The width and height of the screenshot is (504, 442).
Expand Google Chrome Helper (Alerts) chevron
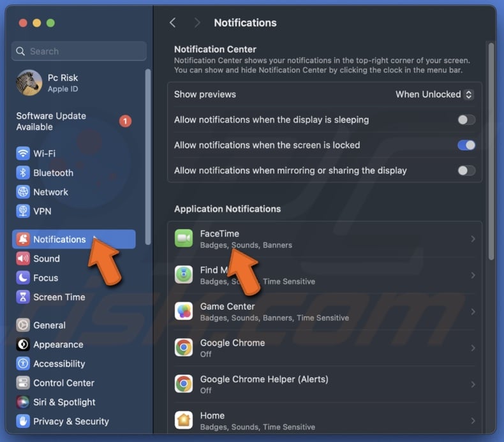click(x=473, y=385)
